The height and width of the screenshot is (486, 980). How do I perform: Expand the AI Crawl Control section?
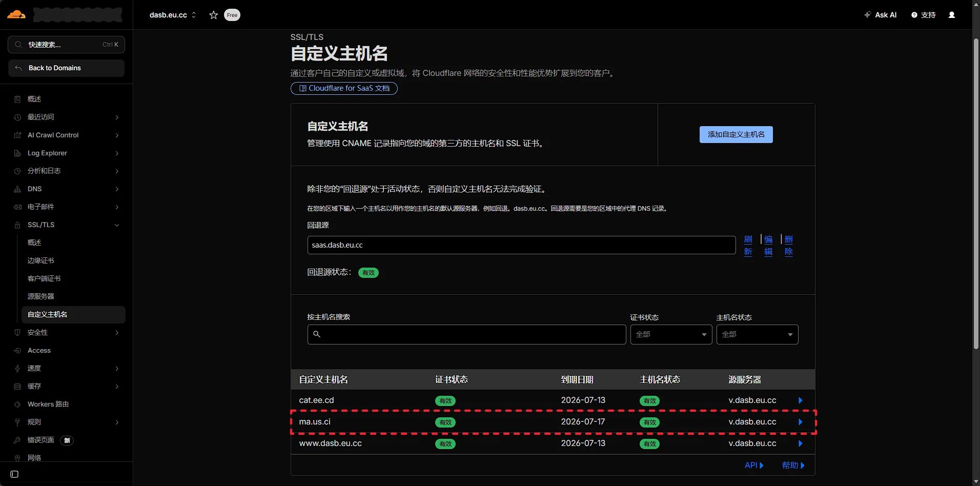117,135
